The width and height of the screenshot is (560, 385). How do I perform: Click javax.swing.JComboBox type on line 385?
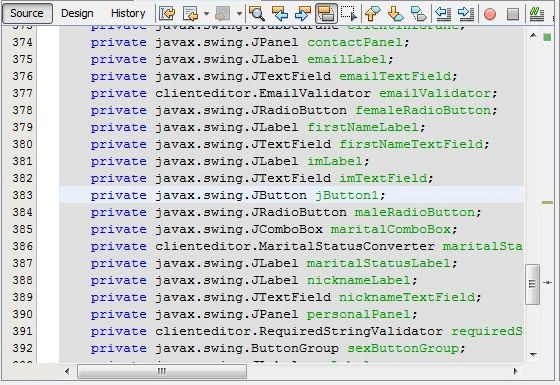pyautogui.click(x=239, y=229)
